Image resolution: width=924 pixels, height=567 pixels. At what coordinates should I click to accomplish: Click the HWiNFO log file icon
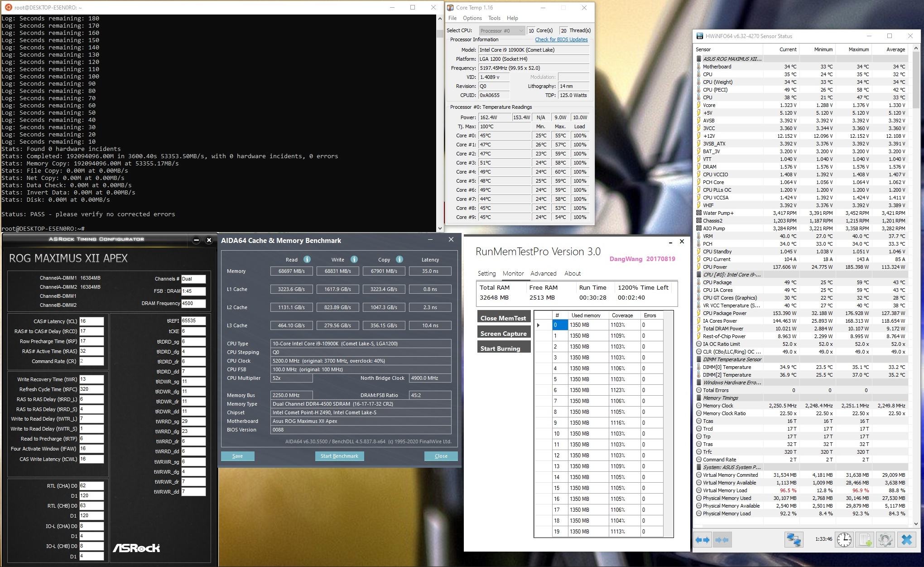click(865, 539)
